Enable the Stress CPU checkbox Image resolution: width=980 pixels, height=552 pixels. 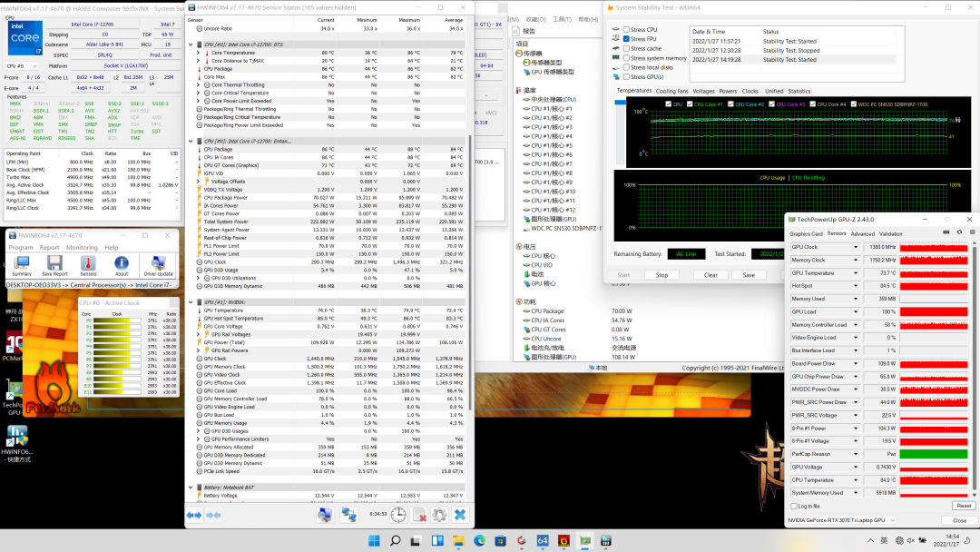[627, 30]
